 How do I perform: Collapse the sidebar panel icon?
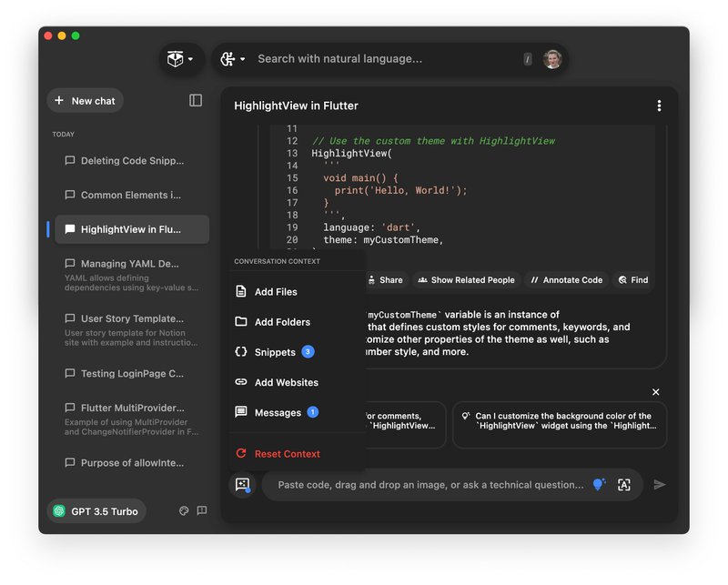196,100
